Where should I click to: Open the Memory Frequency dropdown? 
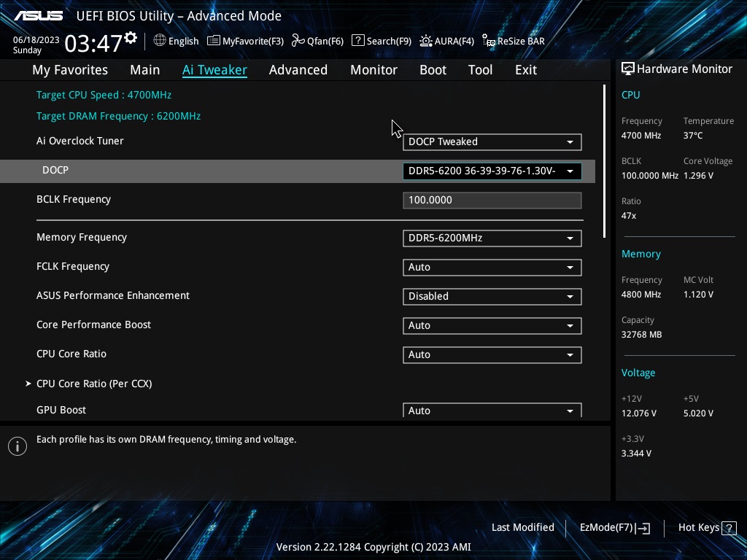coord(492,238)
